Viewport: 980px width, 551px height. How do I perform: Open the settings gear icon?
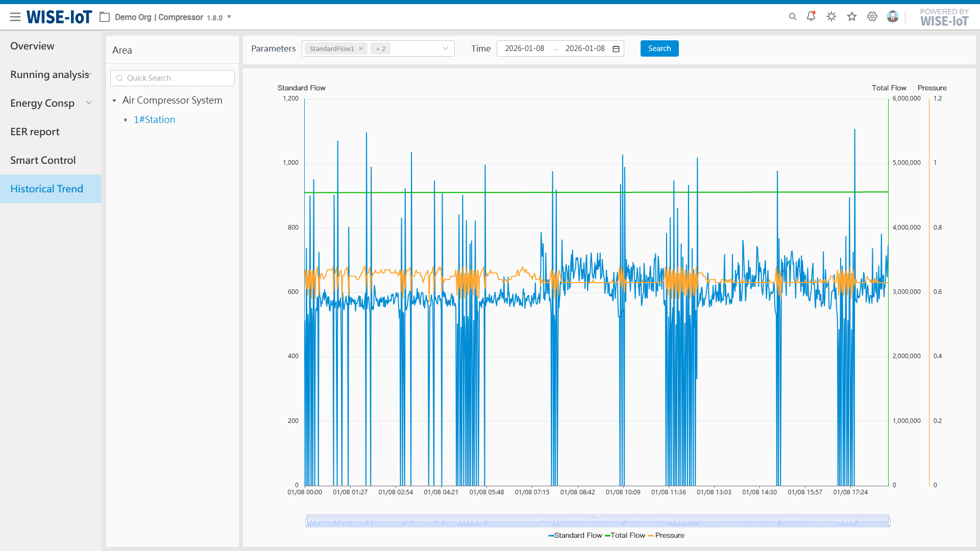(872, 17)
